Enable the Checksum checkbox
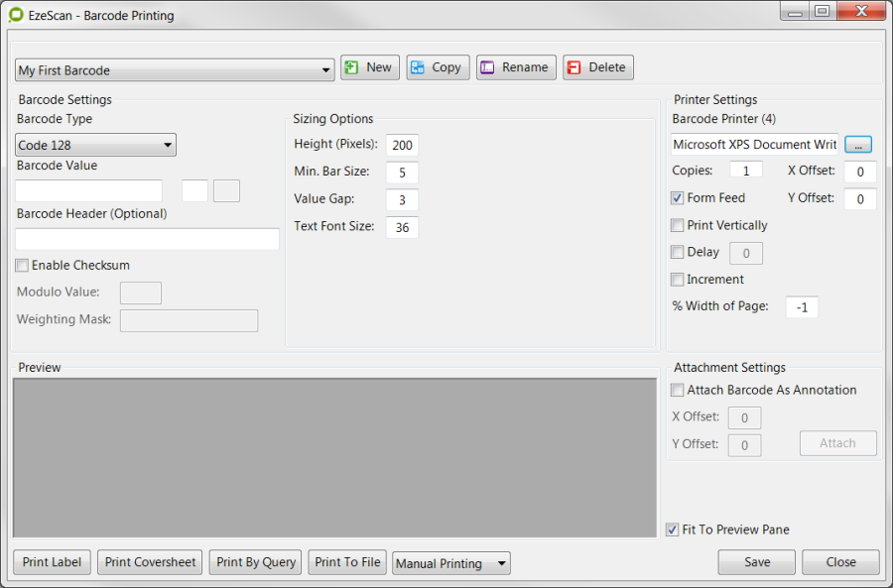 tap(22, 266)
